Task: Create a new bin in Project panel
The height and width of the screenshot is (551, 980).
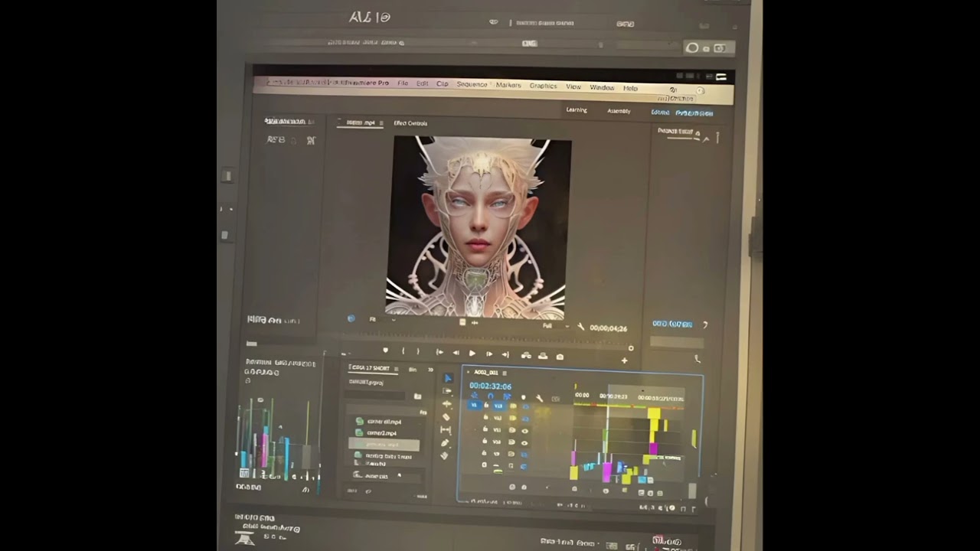Action: (417, 396)
